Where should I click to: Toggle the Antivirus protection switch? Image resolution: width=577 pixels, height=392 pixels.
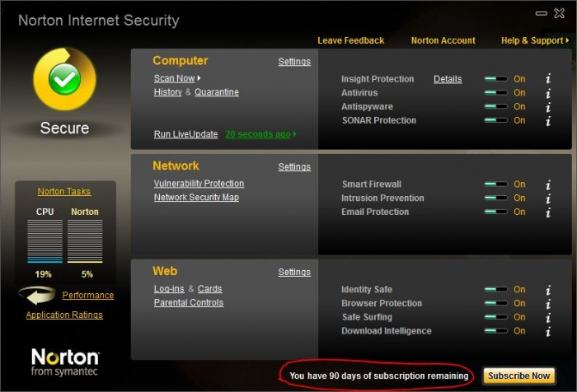[x=495, y=93]
